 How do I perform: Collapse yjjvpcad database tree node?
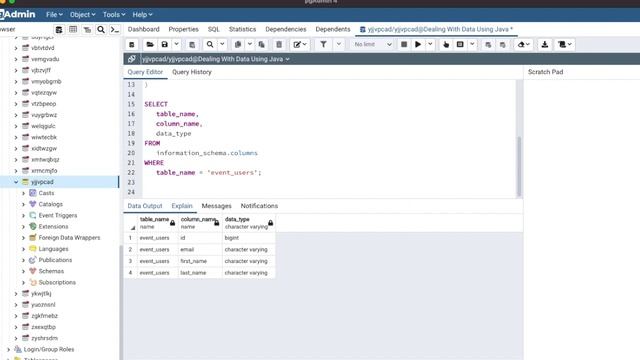[16, 182]
